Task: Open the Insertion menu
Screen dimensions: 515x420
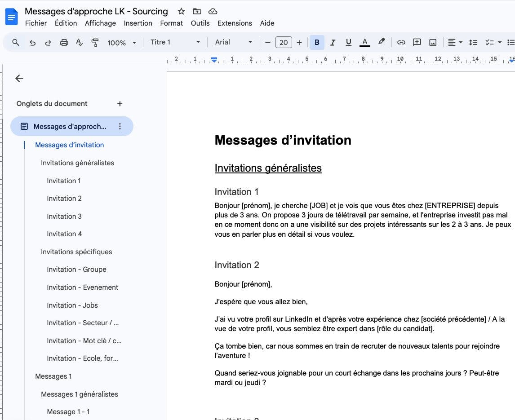Action: (138, 23)
